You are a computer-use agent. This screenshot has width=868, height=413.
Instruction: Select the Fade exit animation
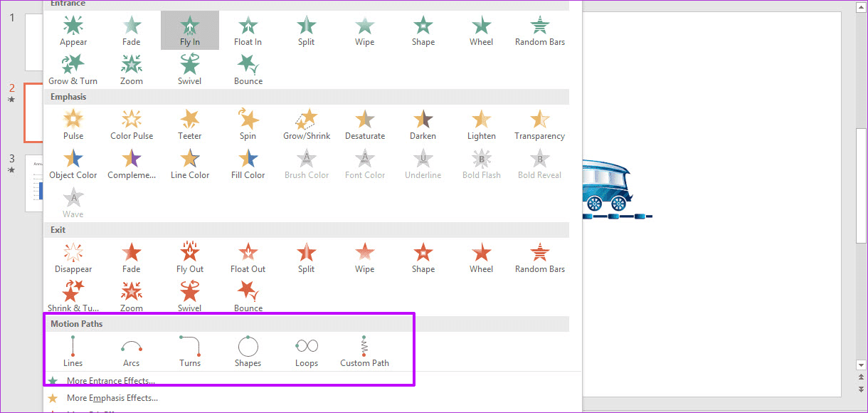132,258
